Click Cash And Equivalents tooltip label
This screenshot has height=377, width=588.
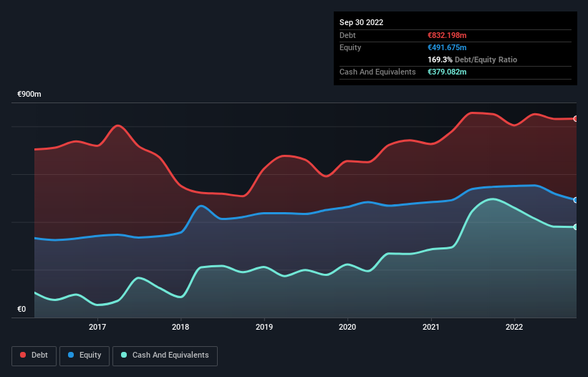(377, 72)
